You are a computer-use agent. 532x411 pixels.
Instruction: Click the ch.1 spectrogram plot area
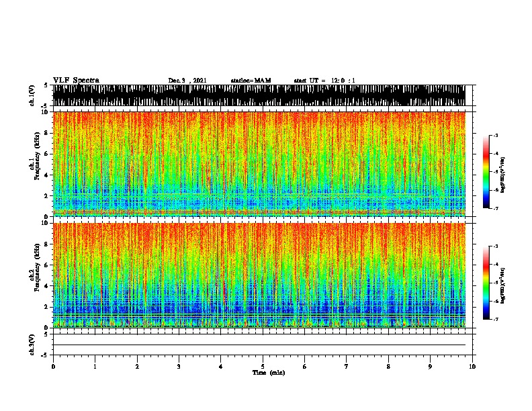[x=259, y=164]
